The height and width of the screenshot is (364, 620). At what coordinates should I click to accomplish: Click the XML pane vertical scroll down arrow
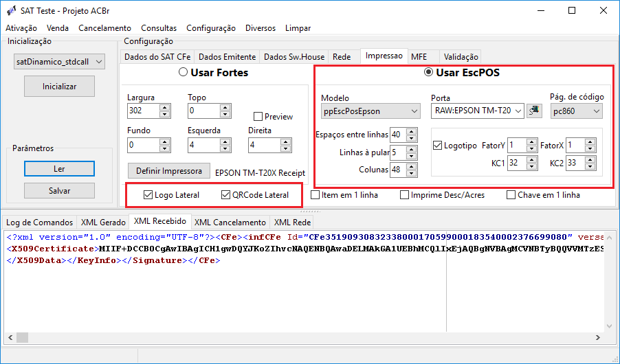tap(609, 326)
